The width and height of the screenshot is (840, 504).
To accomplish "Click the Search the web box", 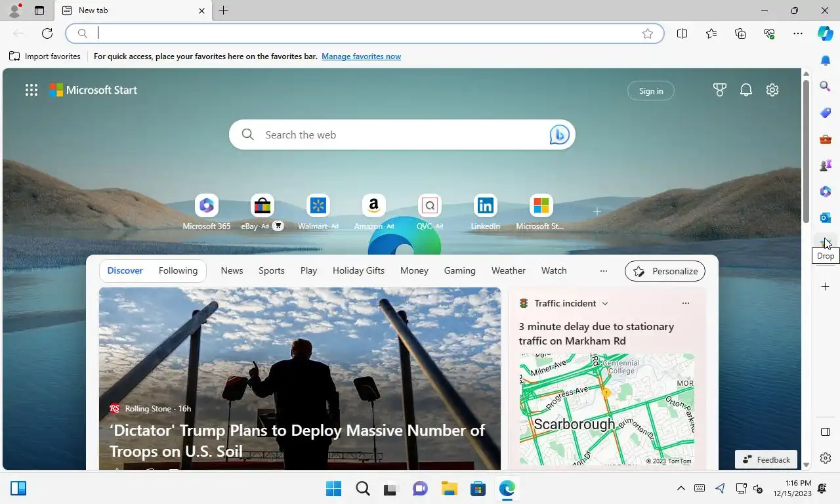I will point(402,135).
